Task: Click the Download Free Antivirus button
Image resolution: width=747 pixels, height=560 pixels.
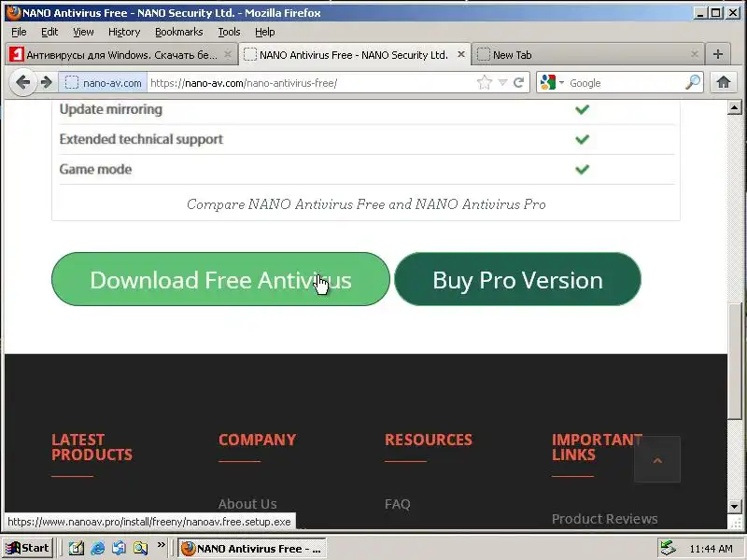Action: tap(220, 279)
